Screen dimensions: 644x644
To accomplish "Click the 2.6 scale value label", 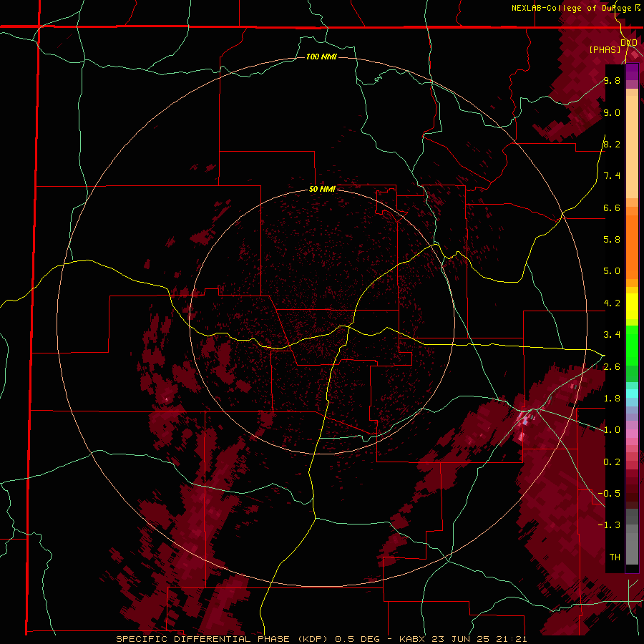I will [x=612, y=366].
